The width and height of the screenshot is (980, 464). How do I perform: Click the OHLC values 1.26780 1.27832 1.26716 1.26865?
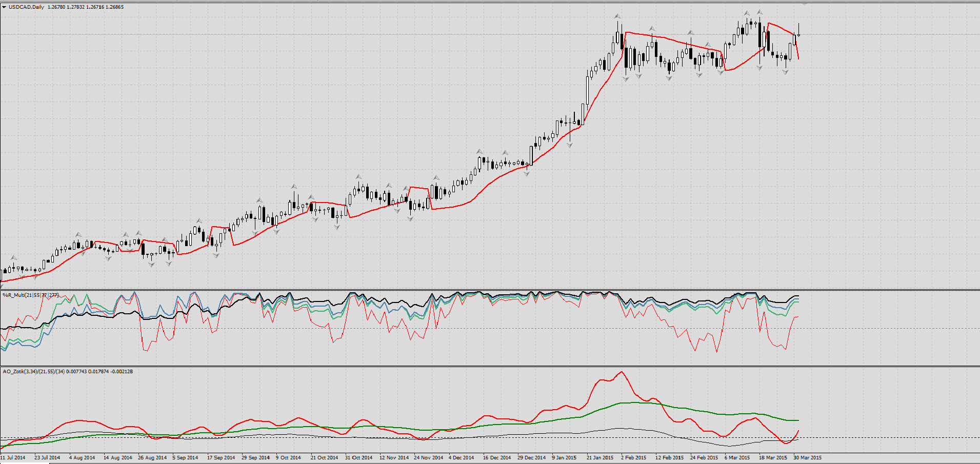point(86,7)
